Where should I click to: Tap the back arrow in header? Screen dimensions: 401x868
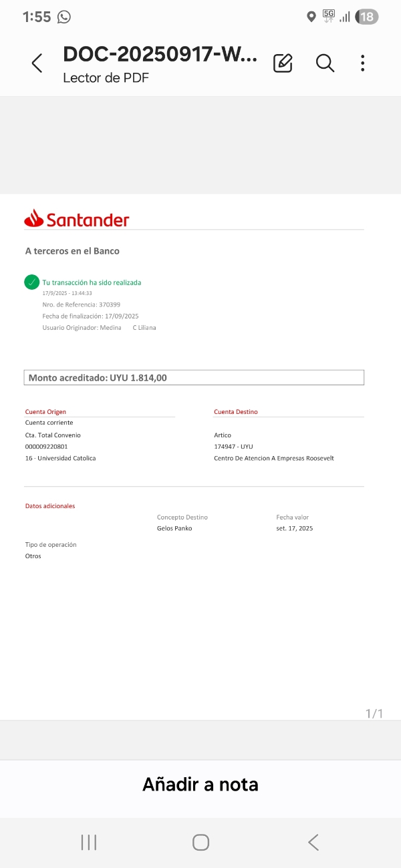click(x=37, y=63)
